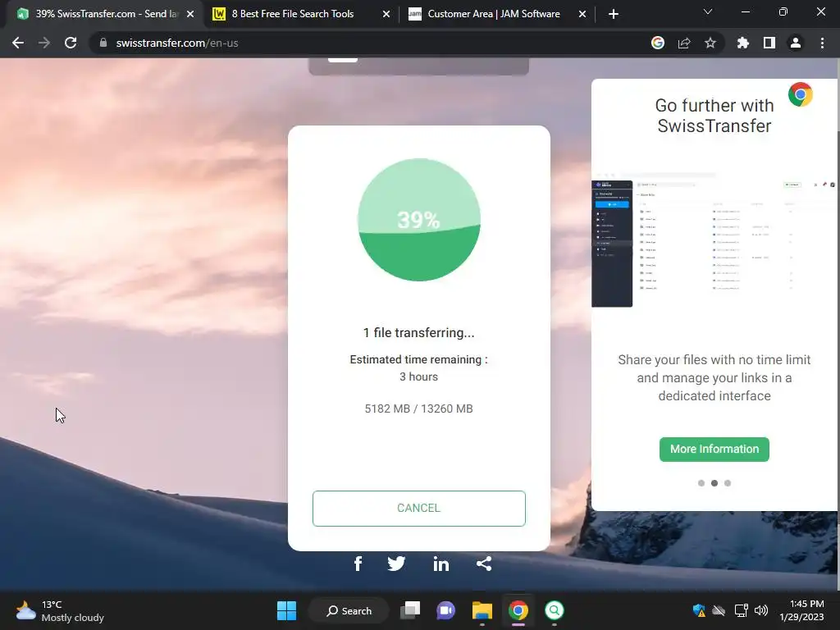Click the Chrome icon on the taskbar
The width and height of the screenshot is (840, 630).
[x=518, y=610]
